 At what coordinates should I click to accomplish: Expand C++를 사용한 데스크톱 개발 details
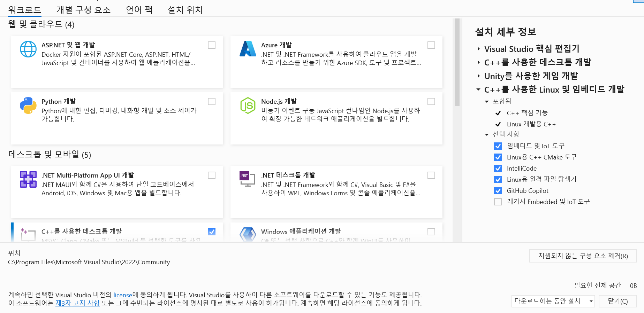(479, 63)
